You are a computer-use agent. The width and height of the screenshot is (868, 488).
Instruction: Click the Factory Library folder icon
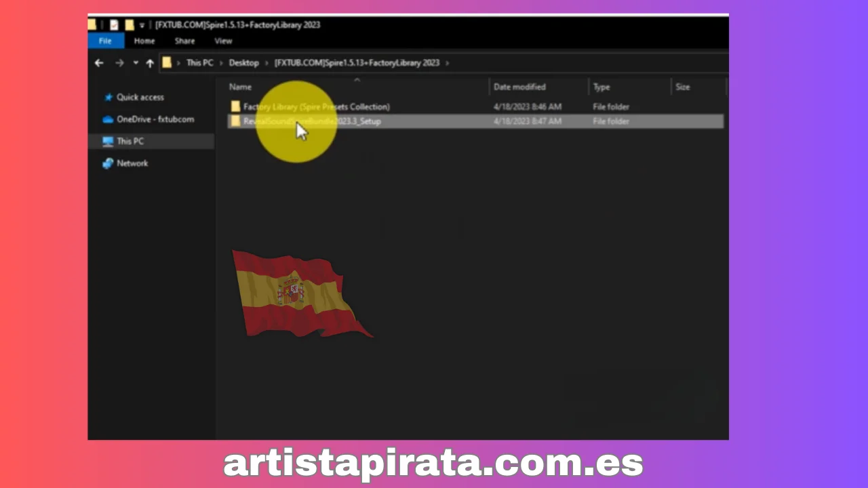pyautogui.click(x=235, y=106)
